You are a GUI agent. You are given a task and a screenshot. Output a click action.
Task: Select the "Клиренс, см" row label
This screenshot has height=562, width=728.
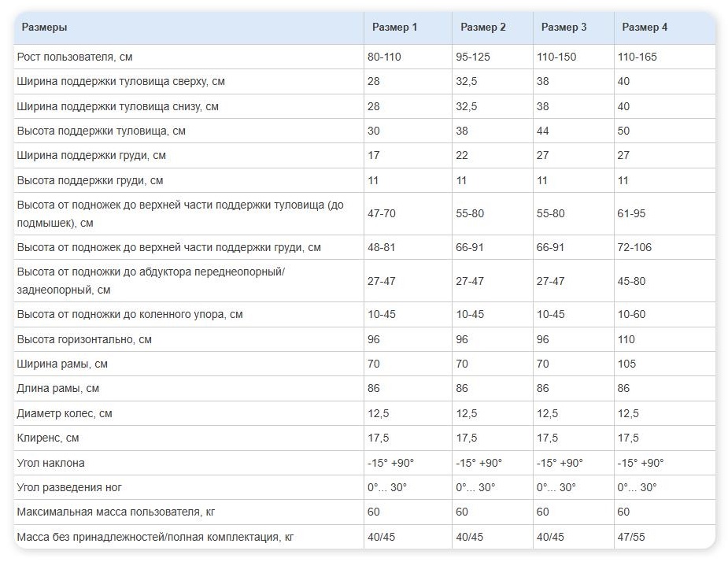point(48,438)
